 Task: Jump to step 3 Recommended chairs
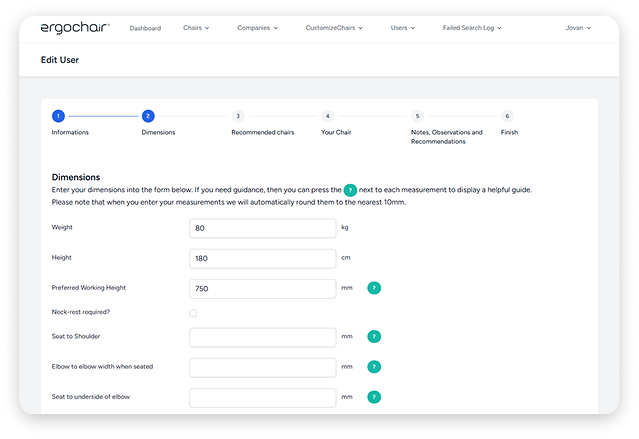tap(237, 116)
